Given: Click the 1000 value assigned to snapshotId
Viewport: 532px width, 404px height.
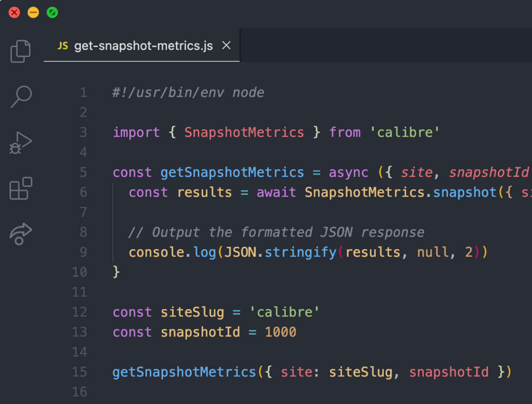Looking at the screenshot, I should point(280,332).
